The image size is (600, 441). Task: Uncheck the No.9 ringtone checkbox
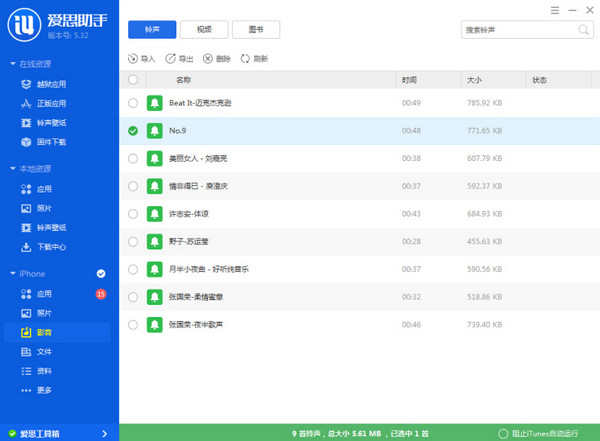133,130
